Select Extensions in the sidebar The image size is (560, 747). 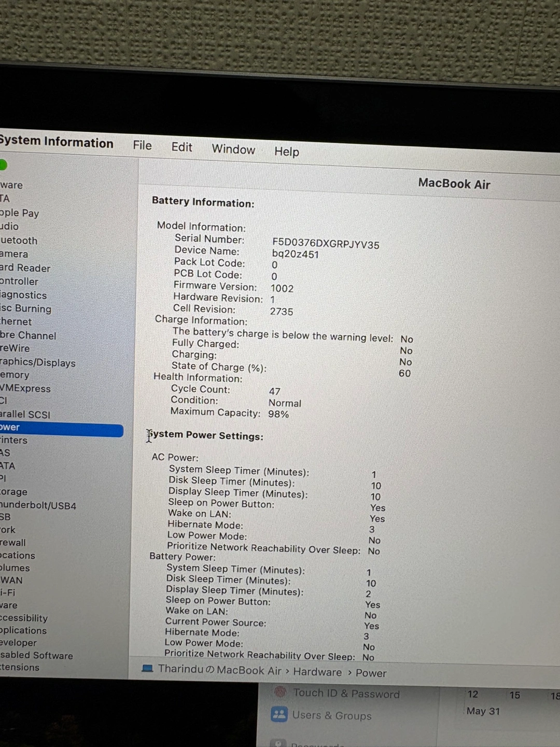click(20, 667)
